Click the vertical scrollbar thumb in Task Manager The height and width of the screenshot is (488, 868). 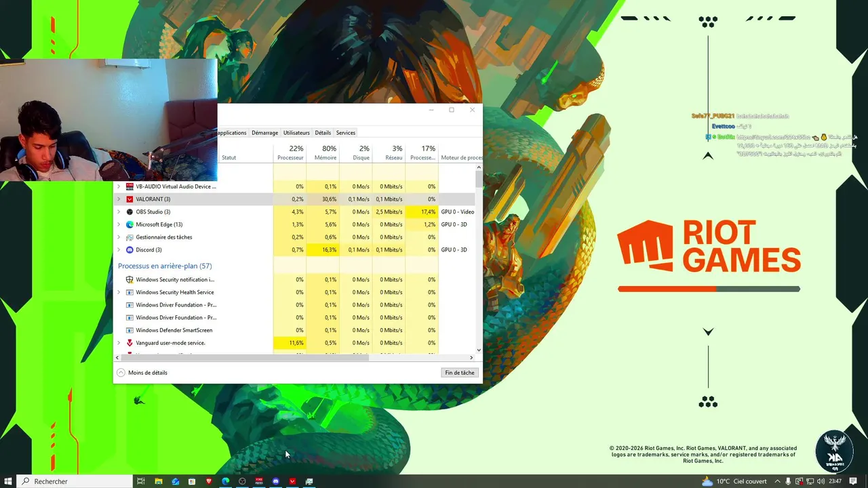[x=479, y=179]
